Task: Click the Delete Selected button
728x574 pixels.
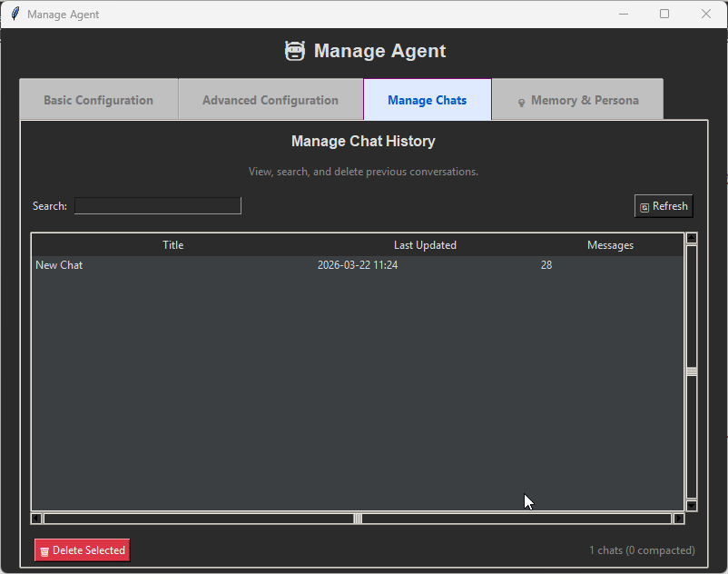Action: coord(82,549)
